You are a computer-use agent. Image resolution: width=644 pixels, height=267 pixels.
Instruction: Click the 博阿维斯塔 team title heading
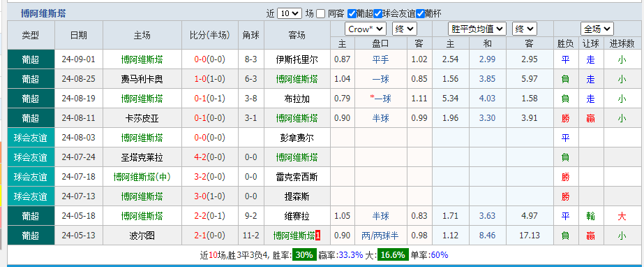(43, 13)
